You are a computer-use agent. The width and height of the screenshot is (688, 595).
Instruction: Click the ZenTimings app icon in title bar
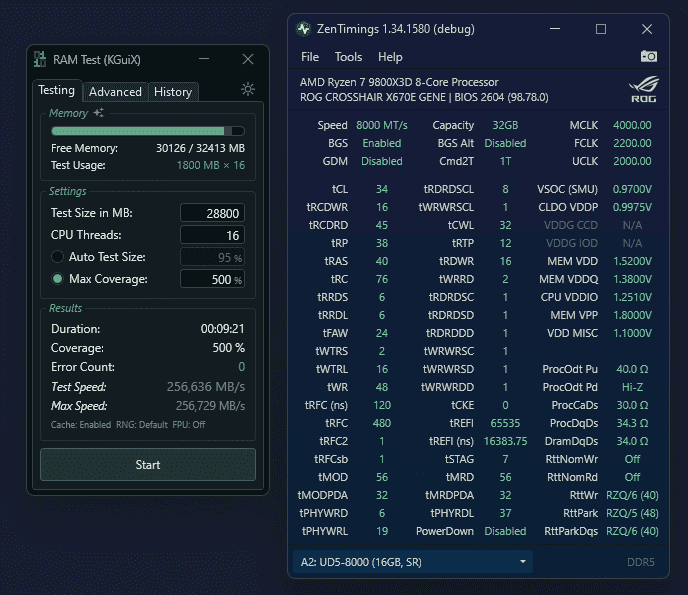click(x=303, y=29)
